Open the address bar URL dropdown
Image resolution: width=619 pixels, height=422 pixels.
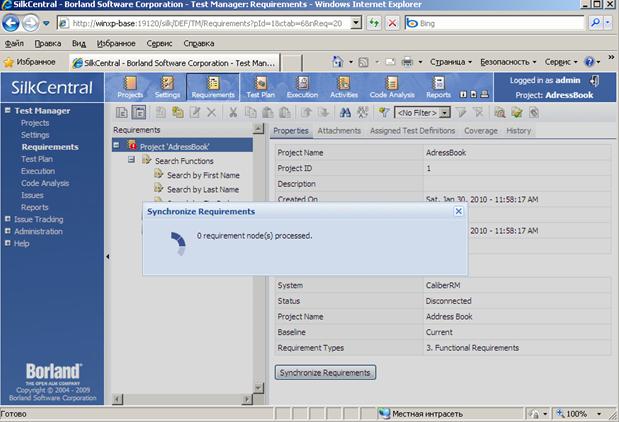(356, 23)
